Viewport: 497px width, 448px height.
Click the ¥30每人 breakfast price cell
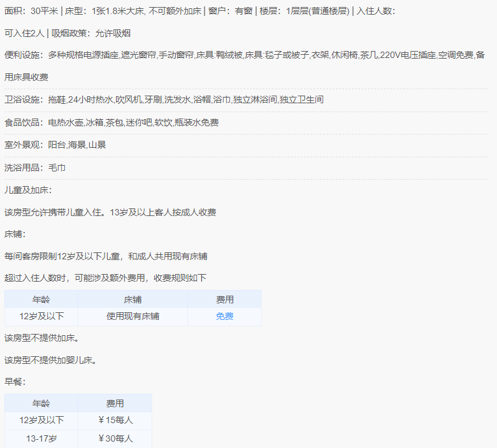(x=115, y=438)
